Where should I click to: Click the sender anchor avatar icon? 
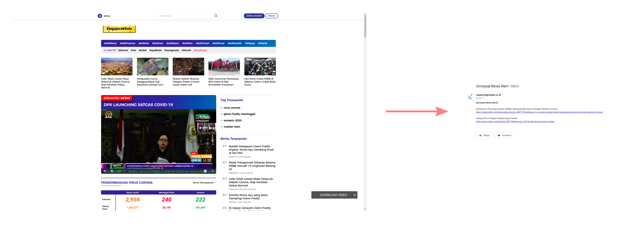(470, 96)
